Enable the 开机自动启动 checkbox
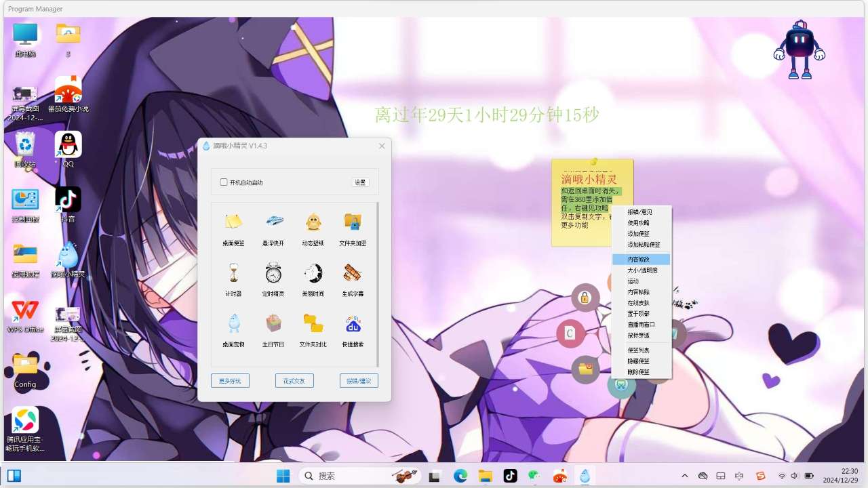This screenshot has height=488, width=868. pyautogui.click(x=224, y=182)
